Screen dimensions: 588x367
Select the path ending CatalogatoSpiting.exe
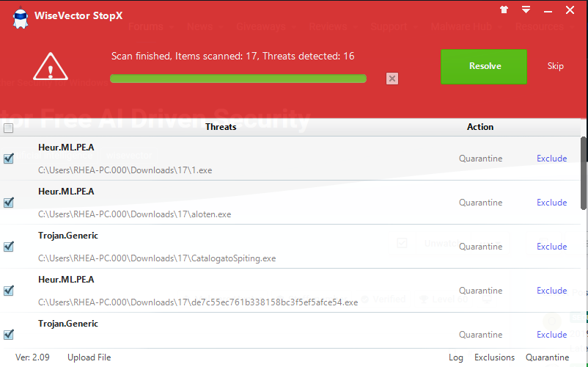[x=157, y=258]
